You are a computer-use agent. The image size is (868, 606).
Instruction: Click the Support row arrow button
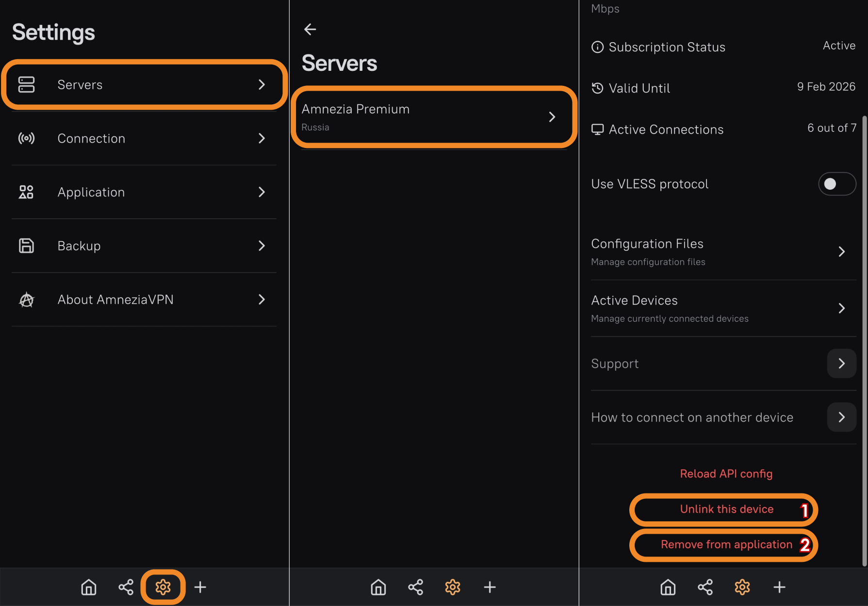click(x=841, y=363)
